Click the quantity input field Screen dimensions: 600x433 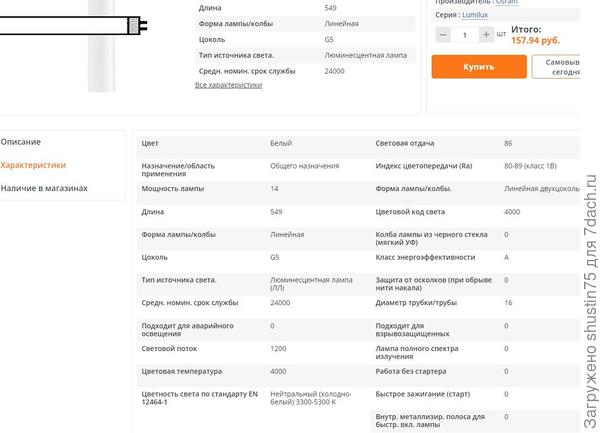click(x=464, y=35)
